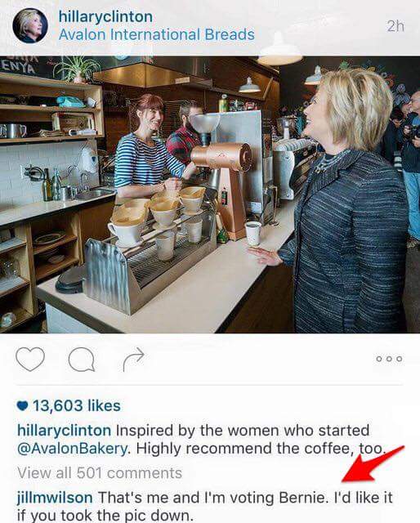The height and width of the screenshot is (523, 420).
Task: Open hillaryclinton username in the post header
Action: (x=105, y=16)
